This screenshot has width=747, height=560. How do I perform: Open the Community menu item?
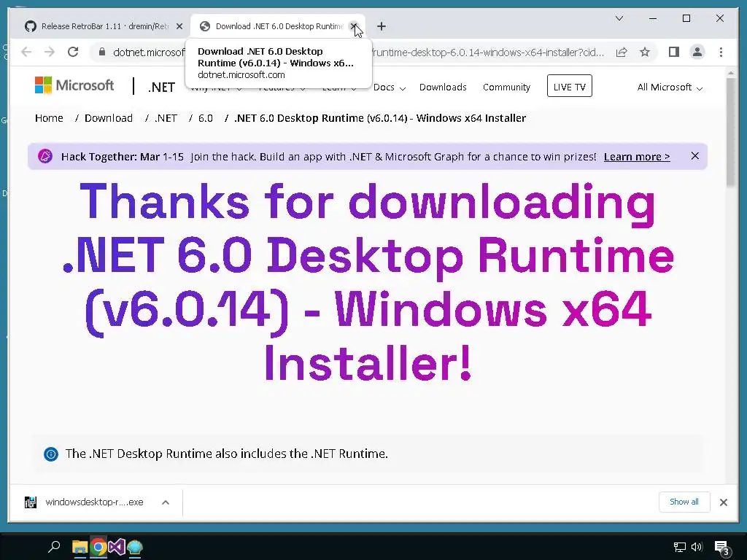(x=506, y=87)
